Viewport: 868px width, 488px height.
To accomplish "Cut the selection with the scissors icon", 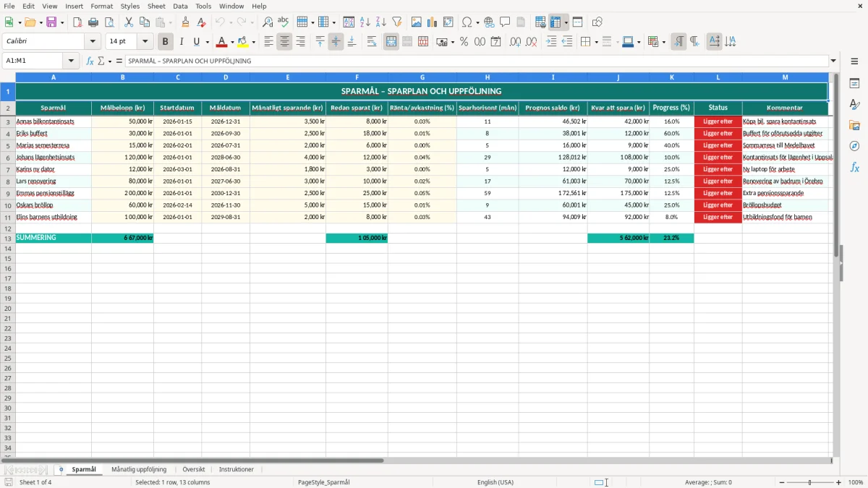I will point(129,22).
